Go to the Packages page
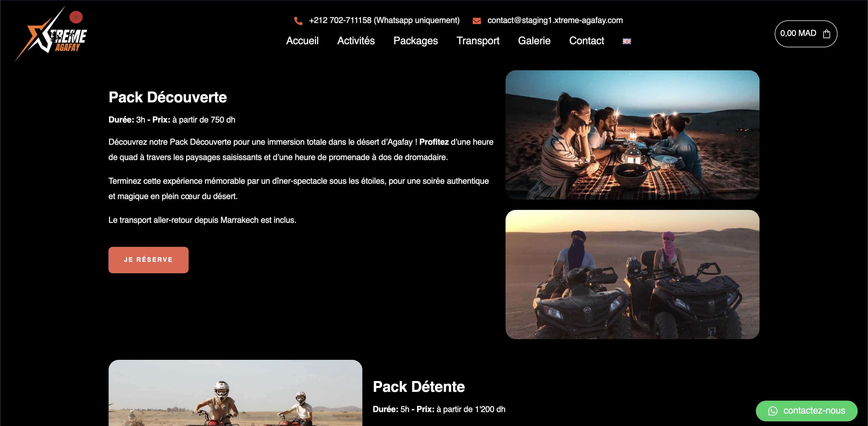 [415, 41]
